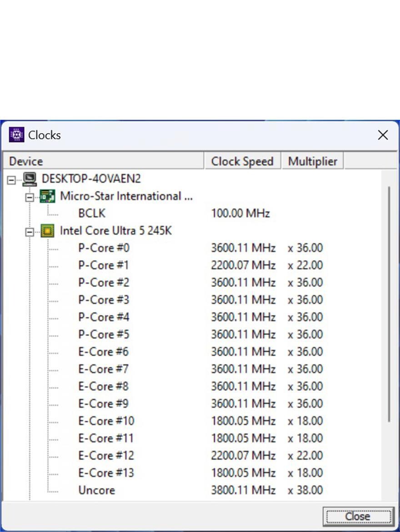Viewport: 400px width, 532px height.
Task: Click the DESKTOP-4OVAEN2 computer icon
Action: [x=30, y=179]
